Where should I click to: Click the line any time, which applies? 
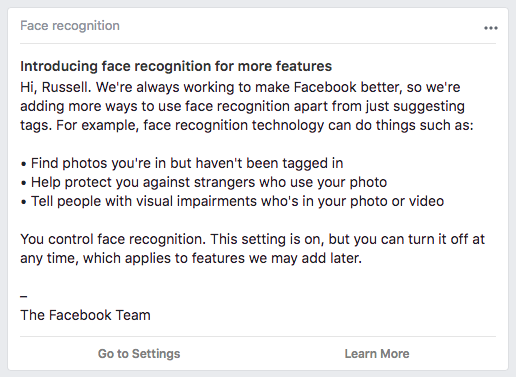tap(191, 258)
